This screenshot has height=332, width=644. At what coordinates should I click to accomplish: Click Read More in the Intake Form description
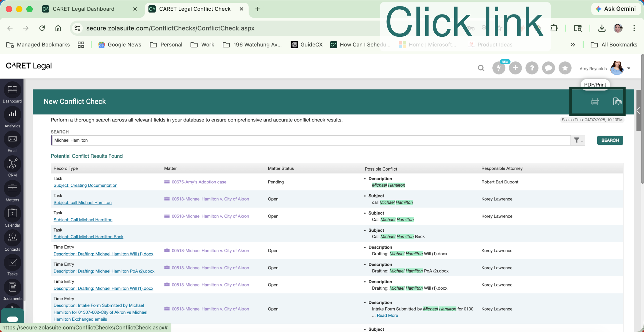click(x=387, y=315)
